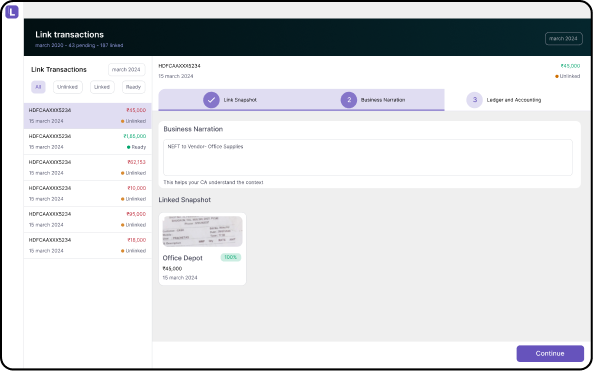Click the purple L app logo
The image size is (593, 371).
click(12, 12)
